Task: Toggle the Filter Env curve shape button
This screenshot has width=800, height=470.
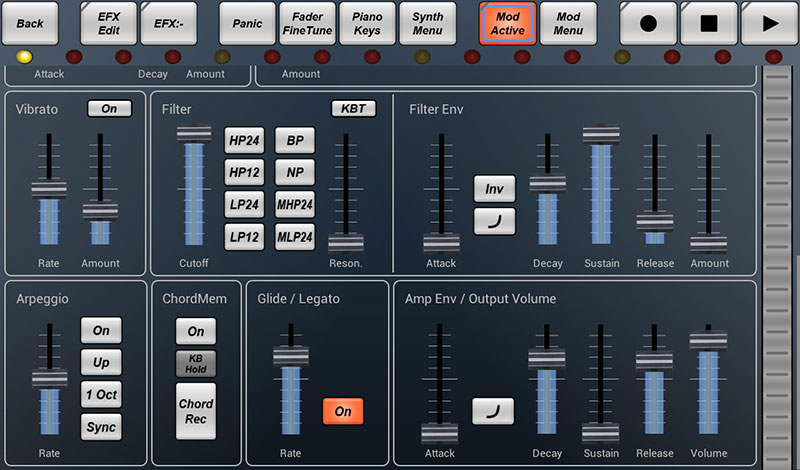Action: (x=494, y=221)
